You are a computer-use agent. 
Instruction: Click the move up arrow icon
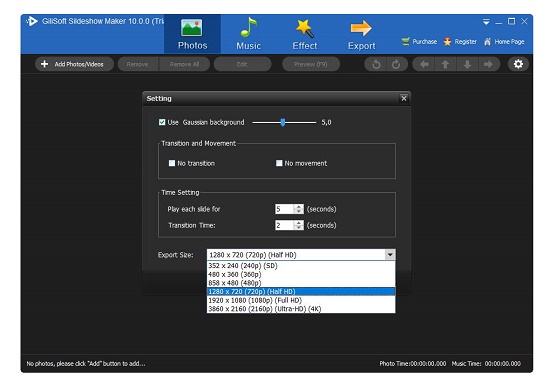pyautogui.click(x=445, y=64)
